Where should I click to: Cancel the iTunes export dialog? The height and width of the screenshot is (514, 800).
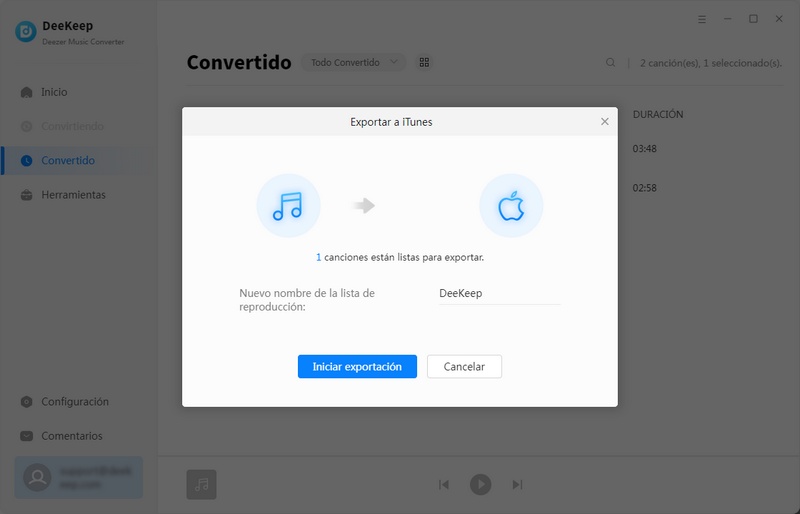coord(464,366)
